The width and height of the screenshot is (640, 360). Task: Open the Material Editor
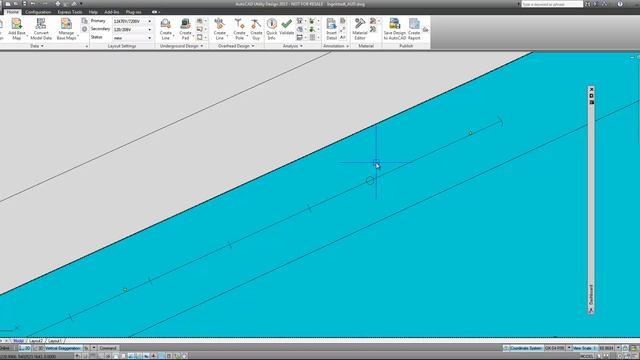coord(360,29)
